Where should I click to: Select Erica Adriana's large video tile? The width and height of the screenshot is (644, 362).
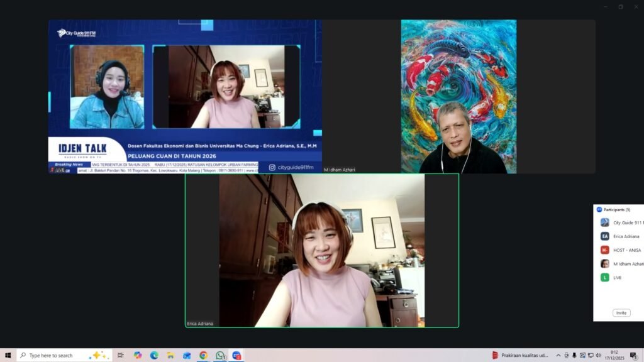tap(321, 250)
